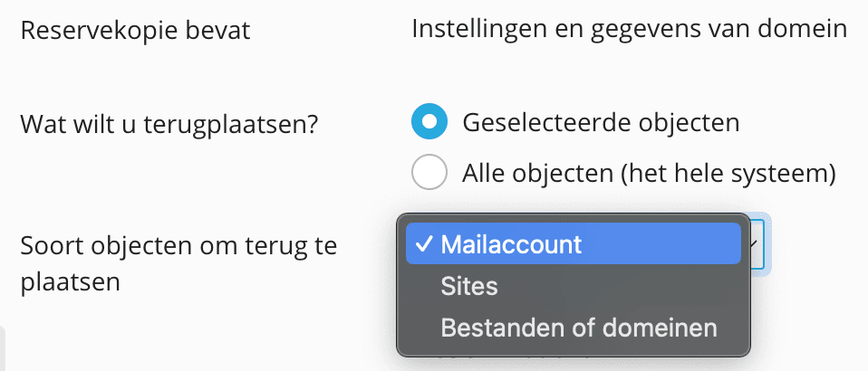
Task: Click the checkmark beside Mailaccount
Action: tap(424, 244)
